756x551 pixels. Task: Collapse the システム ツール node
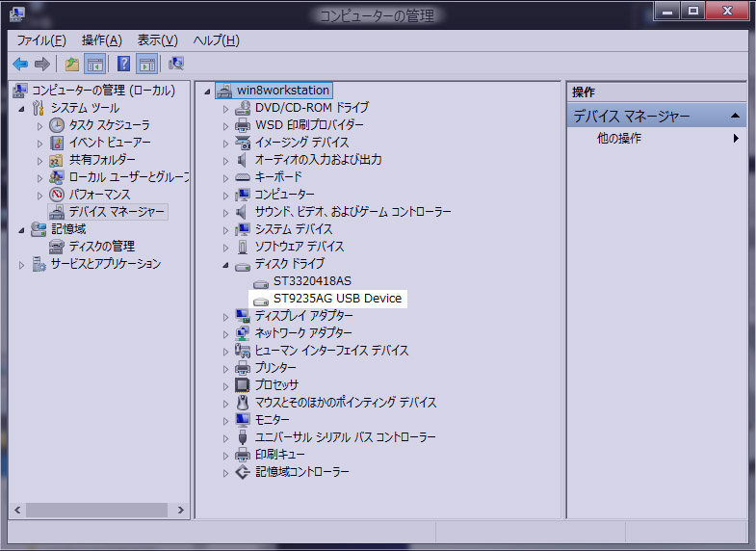[22, 109]
